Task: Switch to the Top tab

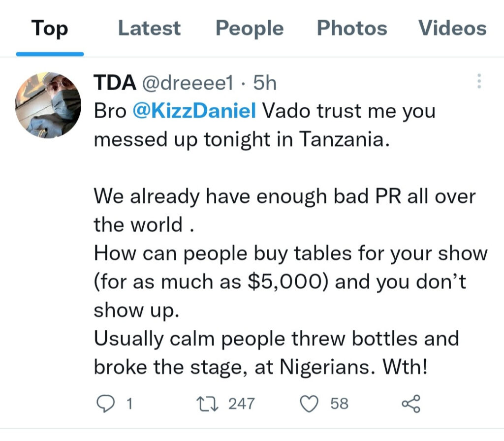Action: [x=49, y=28]
